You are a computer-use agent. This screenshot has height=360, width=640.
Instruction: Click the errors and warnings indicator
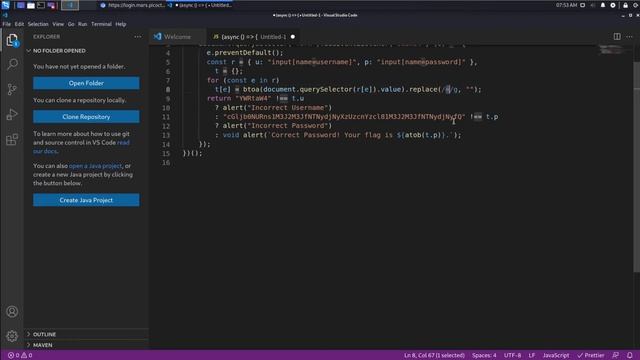(20, 356)
